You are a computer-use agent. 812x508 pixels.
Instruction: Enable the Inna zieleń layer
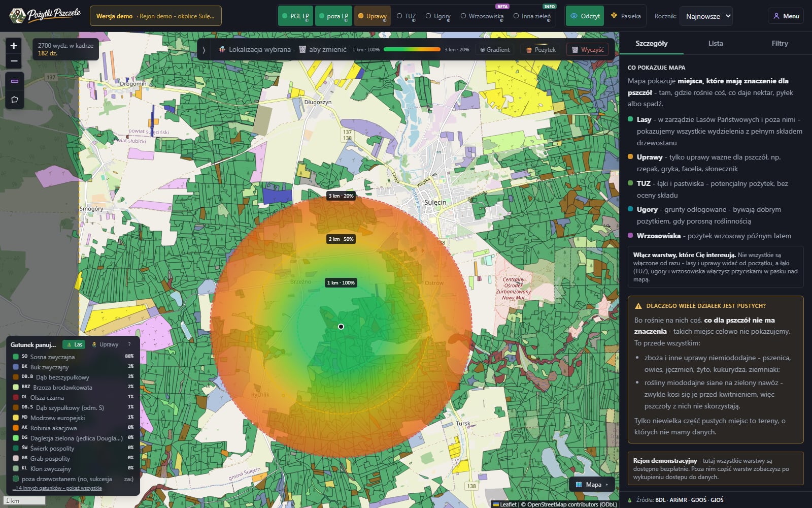[x=532, y=16]
